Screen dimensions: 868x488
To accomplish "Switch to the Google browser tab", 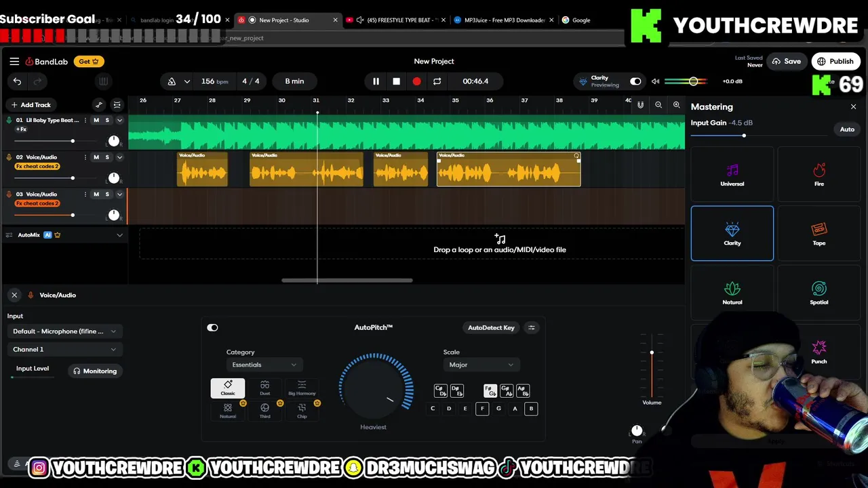I will pos(581,20).
